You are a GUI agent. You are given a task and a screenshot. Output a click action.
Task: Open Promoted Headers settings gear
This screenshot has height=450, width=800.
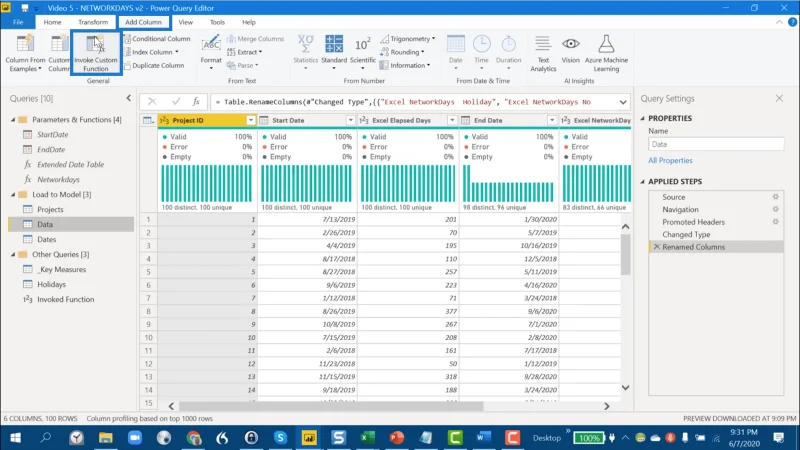coord(776,222)
